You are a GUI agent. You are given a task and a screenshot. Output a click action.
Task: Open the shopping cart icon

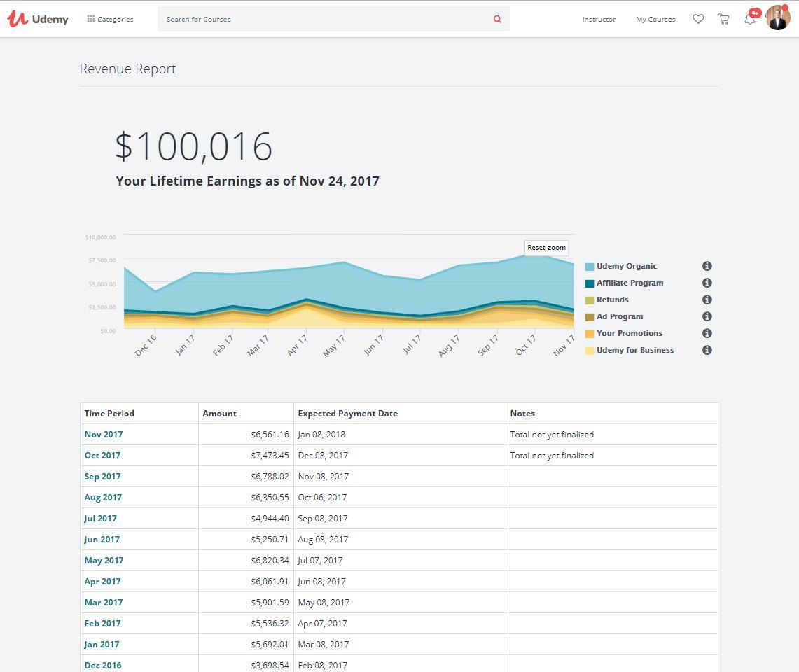(723, 19)
